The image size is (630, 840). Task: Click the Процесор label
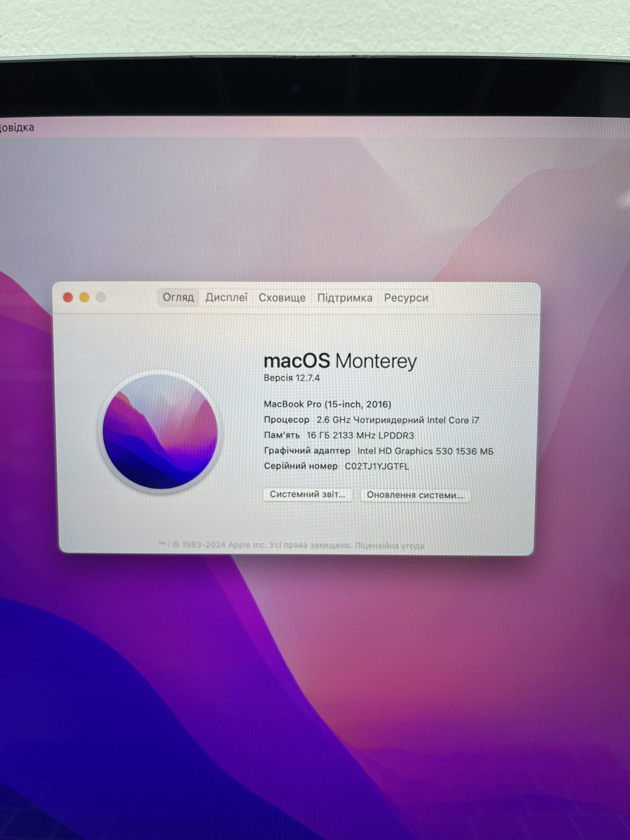coord(286,420)
